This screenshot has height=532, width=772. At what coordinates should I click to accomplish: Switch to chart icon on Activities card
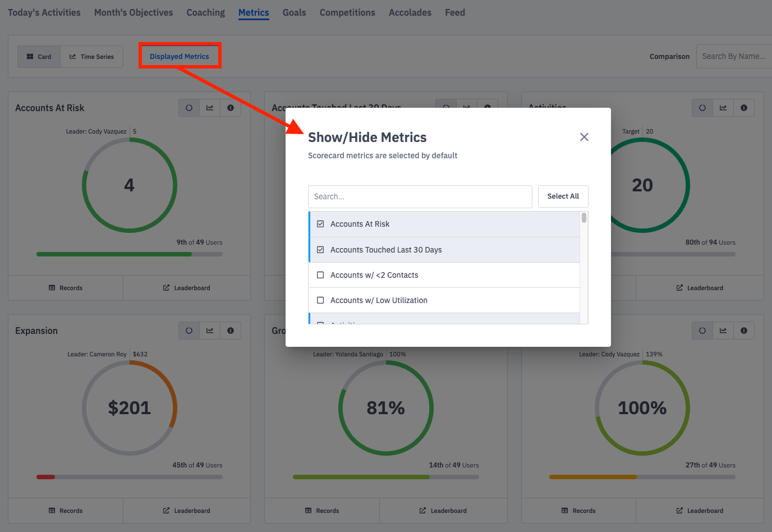click(x=723, y=108)
